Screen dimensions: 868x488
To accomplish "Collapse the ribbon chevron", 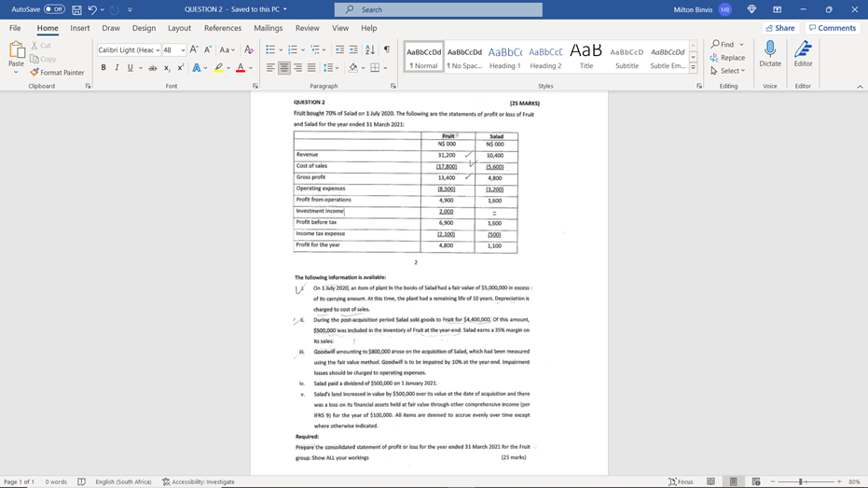I will click(860, 87).
